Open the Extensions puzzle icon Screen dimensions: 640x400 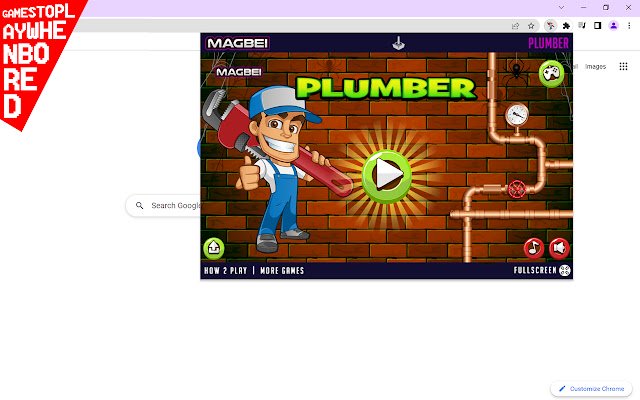point(566,26)
